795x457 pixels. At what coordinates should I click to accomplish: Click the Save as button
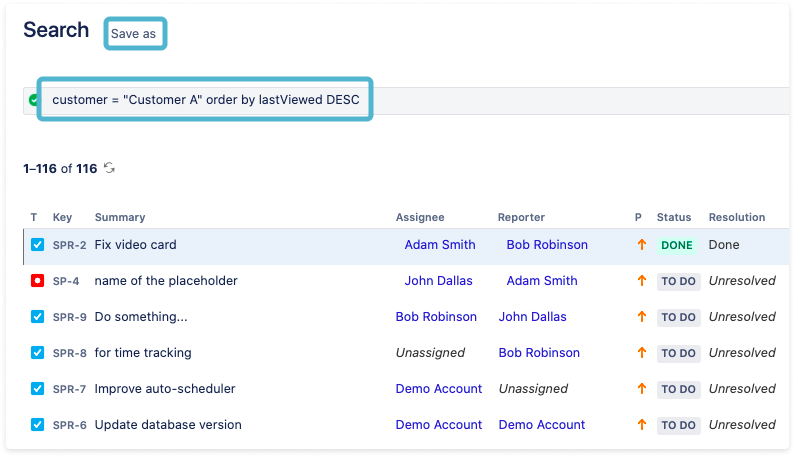134,34
